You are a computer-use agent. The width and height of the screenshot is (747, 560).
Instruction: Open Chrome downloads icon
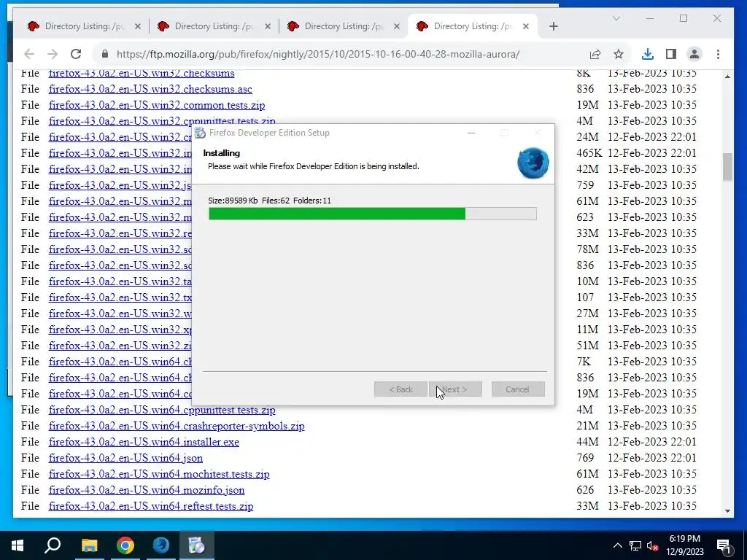648,54
